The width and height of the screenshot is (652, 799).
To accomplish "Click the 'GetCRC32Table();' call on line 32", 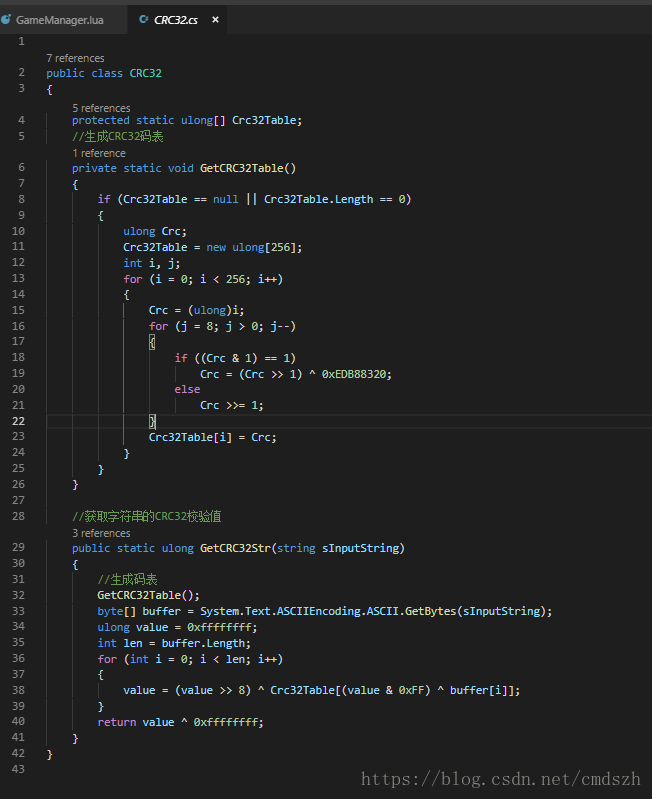I will [148, 595].
